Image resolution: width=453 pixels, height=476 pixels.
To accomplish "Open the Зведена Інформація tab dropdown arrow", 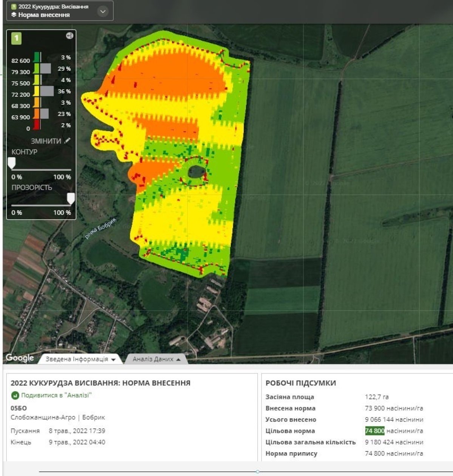I will click(113, 360).
